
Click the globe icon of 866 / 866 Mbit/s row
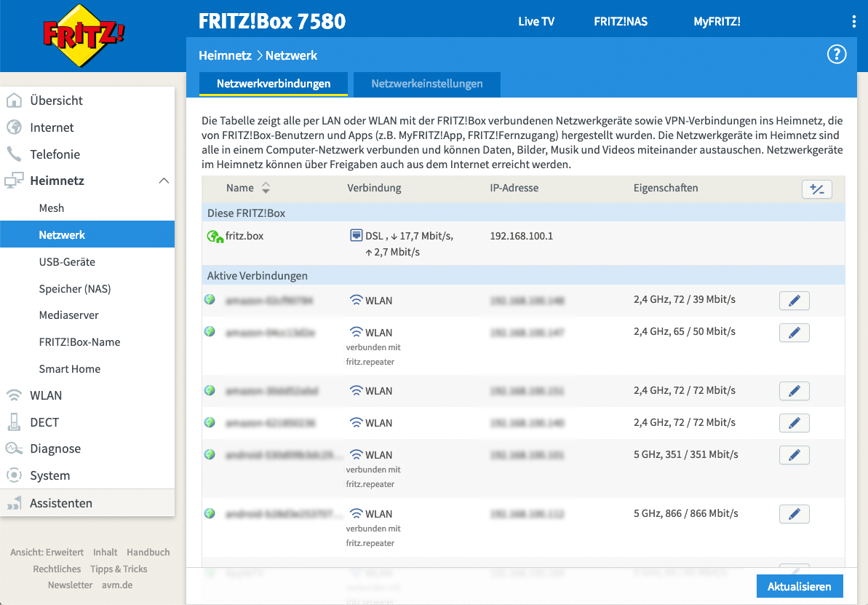coord(210,513)
